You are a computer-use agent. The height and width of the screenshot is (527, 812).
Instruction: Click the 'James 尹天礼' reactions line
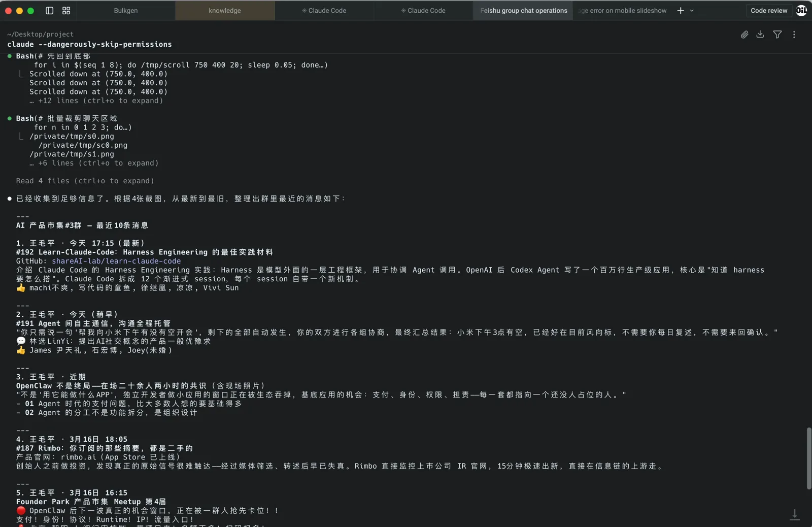(94, 351)
